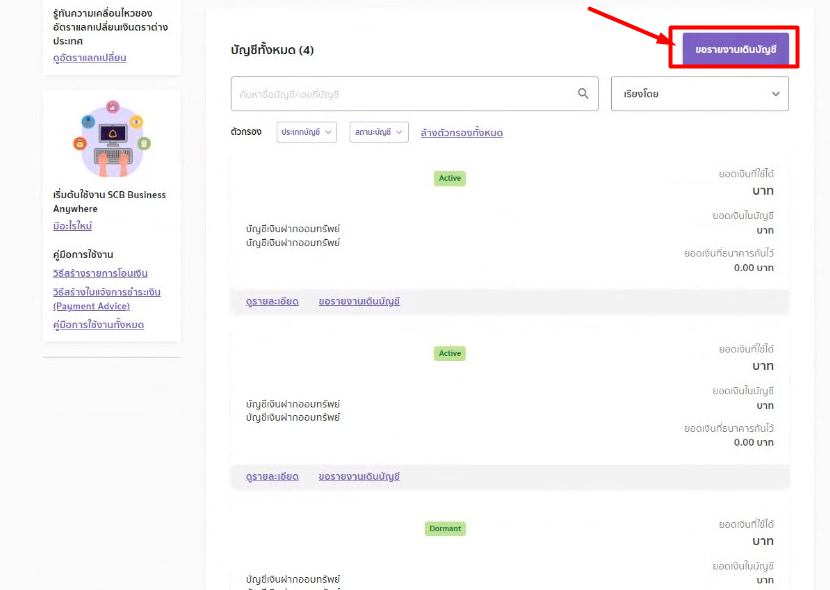The image size is (830, 590).
Task: Click Active badge on second account
Action: click(x=449, y=353)
